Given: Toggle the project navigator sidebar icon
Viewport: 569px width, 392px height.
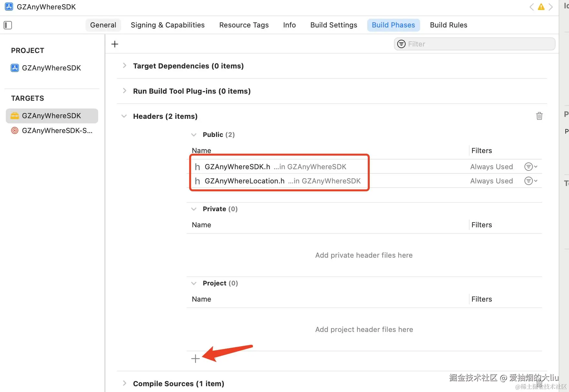Looking at the screenshot, I should point(8,25).
